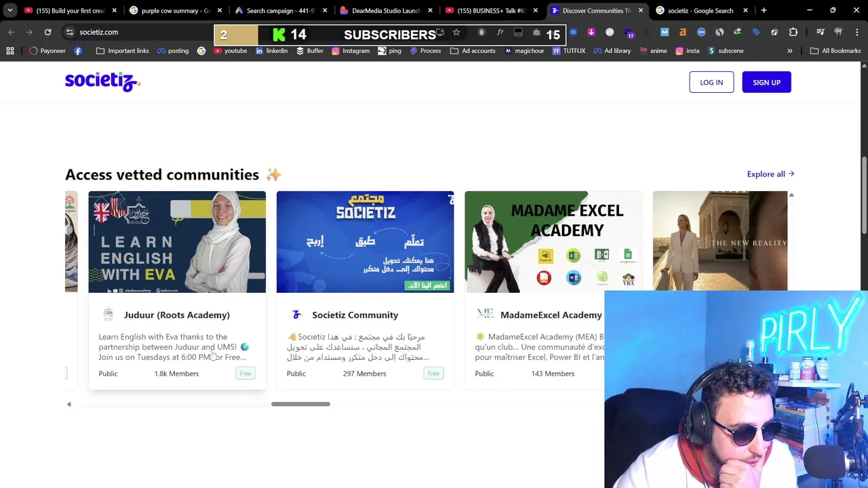The height and width of the screenshot is (488, 868).
Task: Click the Free badge on Societiz Community card
Action: tap(433, 373)
